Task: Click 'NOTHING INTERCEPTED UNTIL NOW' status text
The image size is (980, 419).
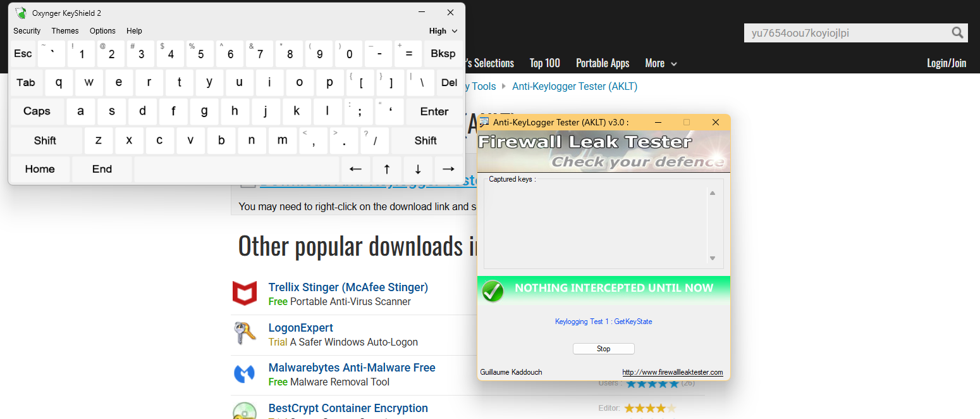Action: coord(614,288)
